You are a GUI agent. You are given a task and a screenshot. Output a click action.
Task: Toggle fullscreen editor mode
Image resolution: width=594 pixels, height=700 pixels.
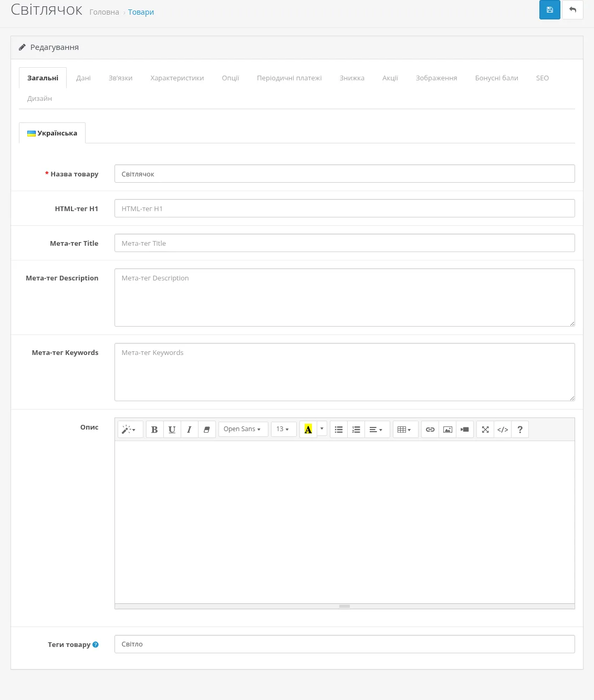tap(485, 430)
